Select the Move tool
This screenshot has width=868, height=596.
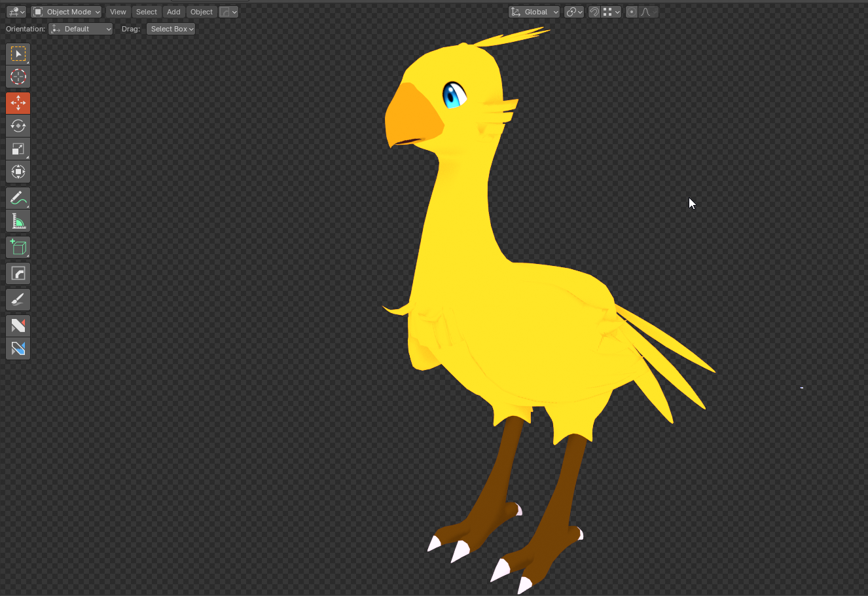18,103
